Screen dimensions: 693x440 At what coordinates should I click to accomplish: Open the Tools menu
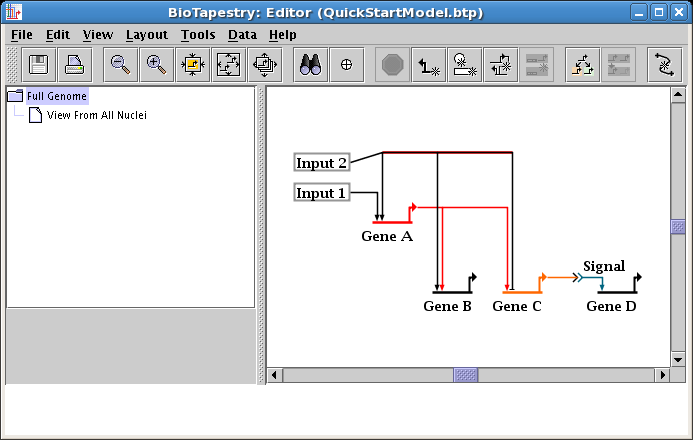(198, 34)
